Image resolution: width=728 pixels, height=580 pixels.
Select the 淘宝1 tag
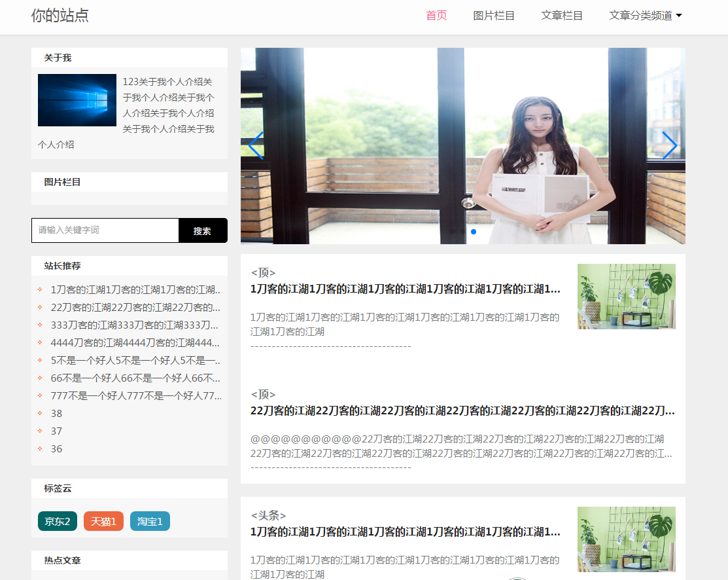(x=150, y=522)
